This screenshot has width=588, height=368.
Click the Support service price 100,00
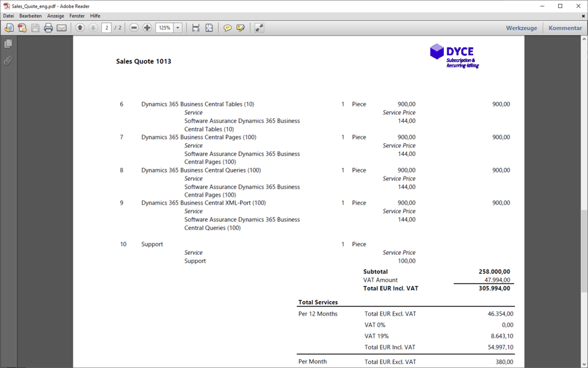407,261
